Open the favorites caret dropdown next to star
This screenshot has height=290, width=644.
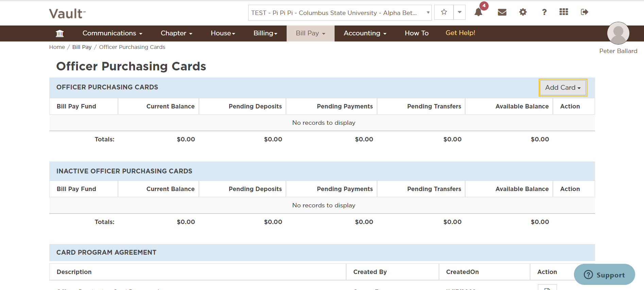459,12
